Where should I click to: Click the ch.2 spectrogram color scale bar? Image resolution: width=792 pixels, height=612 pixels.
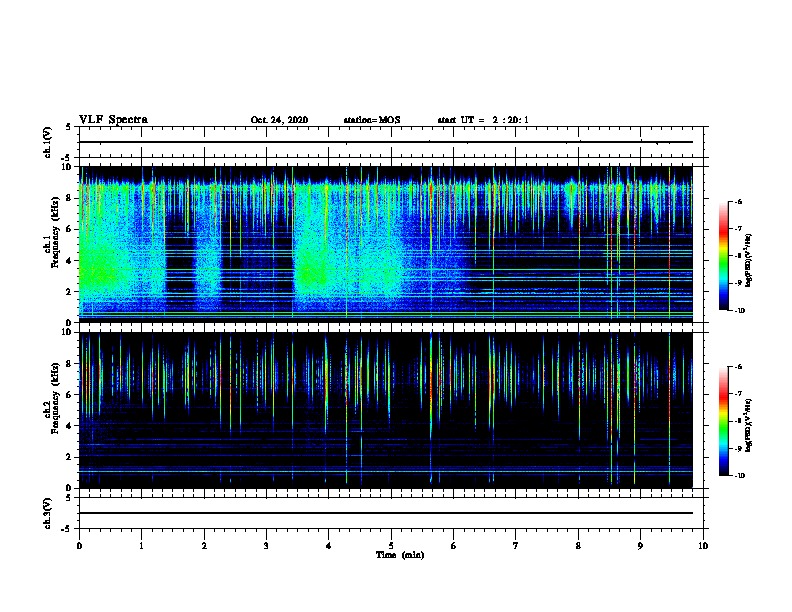(724, 421)
